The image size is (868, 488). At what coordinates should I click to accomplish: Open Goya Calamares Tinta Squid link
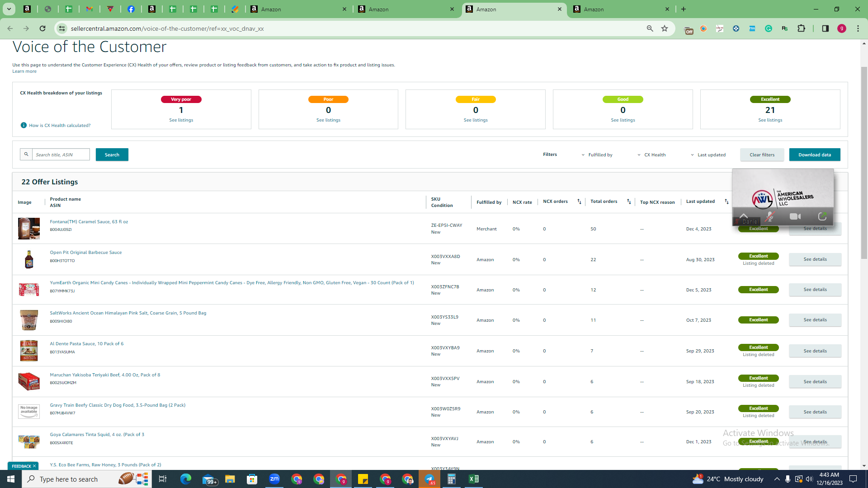[97, 435]
